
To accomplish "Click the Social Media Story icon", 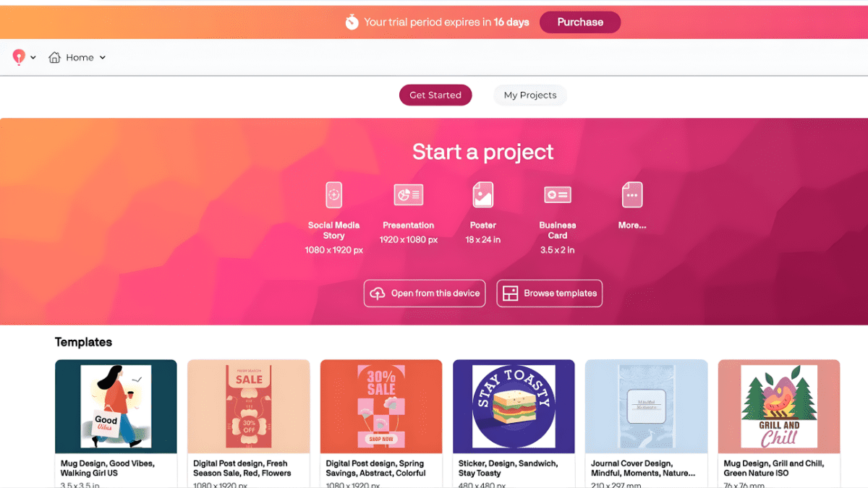I will click(x=333, y=195).
